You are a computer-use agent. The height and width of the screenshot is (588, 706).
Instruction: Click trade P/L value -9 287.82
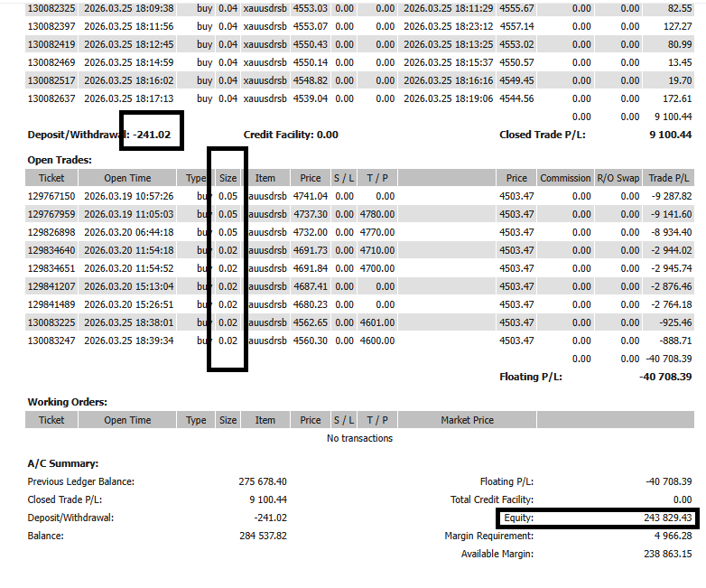click(x=672, y=196)
